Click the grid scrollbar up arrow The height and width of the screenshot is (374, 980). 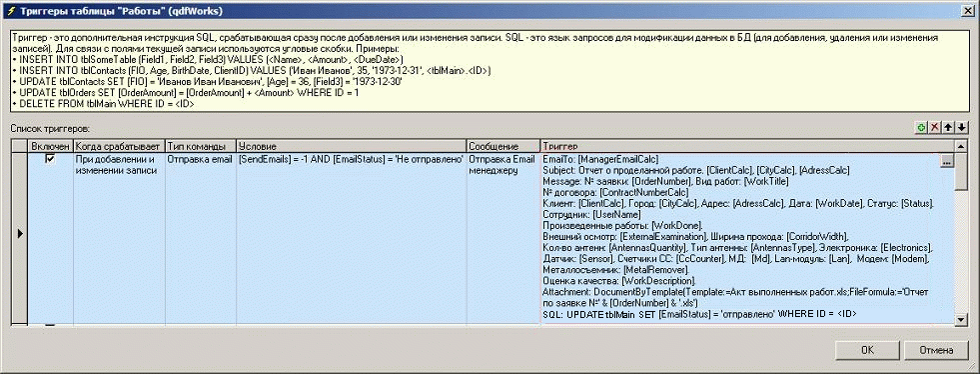[962, 146]
